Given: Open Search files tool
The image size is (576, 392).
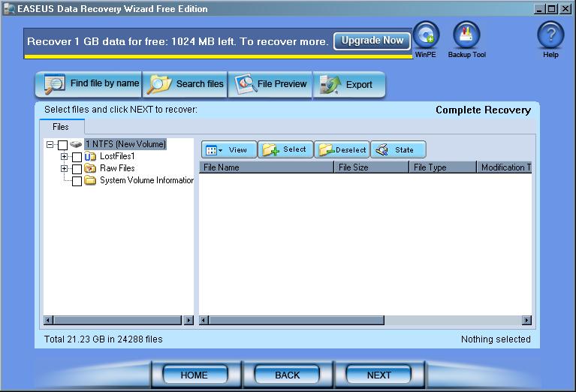Looking at the screenshot, I should tap(185, 84).
